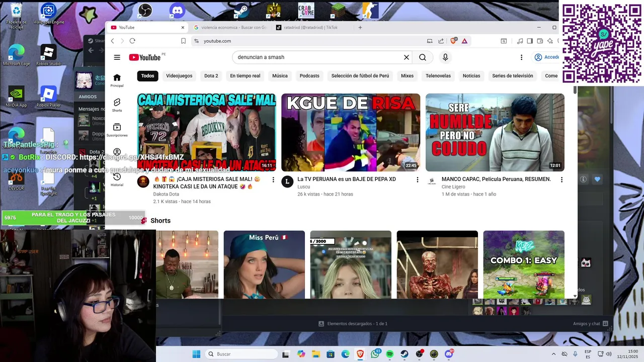Image resolution: width=644 pixels, height=362 pixels.
Task: Click the youtube.com address bar
Action: point(312,41)
